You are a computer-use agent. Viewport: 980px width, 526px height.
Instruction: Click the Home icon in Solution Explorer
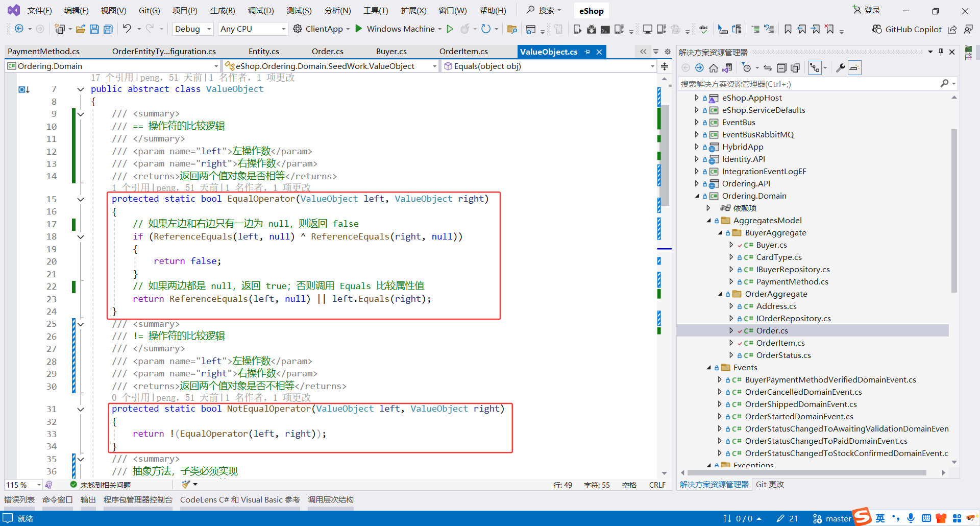(x=714, y=68)
